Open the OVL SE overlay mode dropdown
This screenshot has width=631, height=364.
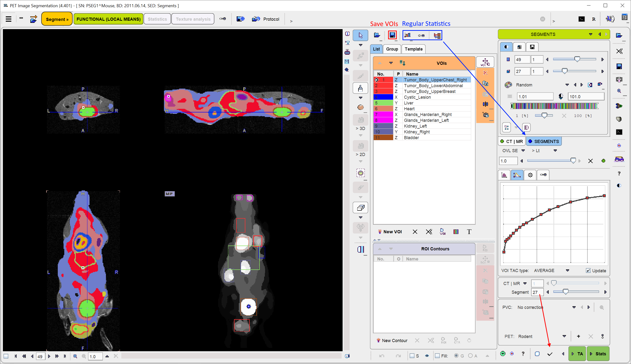pos(523,150)
